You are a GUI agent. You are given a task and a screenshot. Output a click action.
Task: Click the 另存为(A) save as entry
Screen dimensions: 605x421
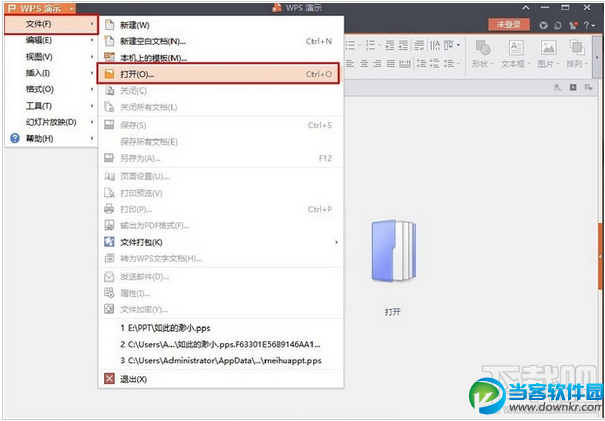(221, 158)
